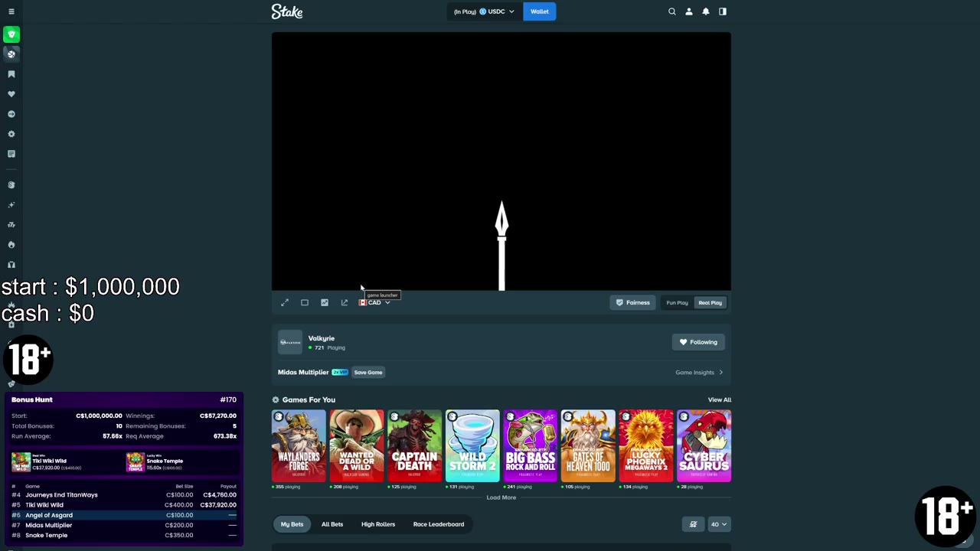Open live stats chart icon

[x=325, y=303]
